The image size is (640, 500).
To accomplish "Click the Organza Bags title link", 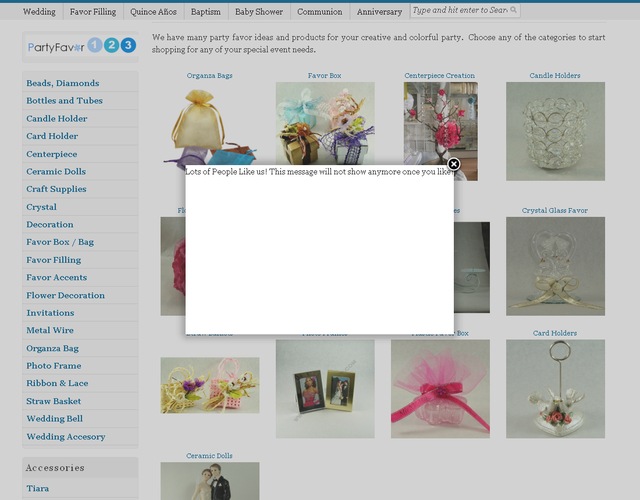I will (209, 76).
